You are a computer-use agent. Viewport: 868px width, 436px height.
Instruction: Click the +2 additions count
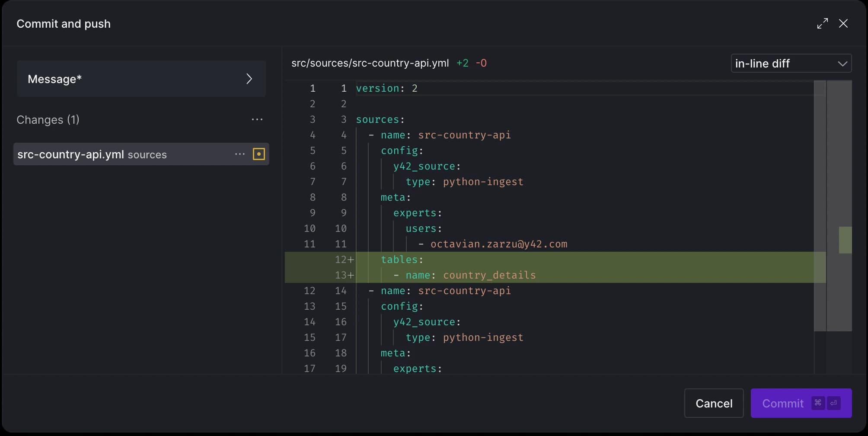463,63
